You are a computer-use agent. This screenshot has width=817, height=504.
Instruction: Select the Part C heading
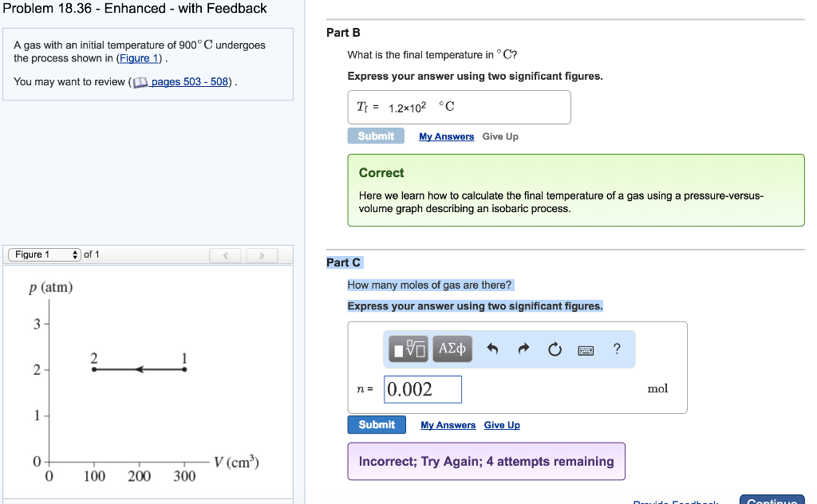[x=343, y=262]
